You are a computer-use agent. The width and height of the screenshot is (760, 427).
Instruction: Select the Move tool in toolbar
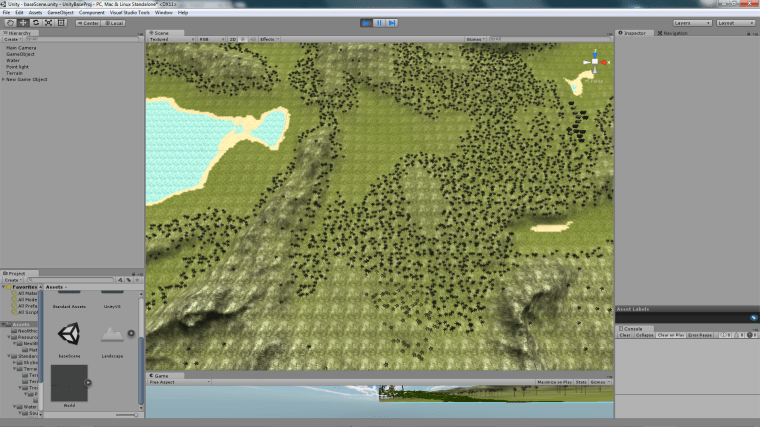(x=23, y=22)
